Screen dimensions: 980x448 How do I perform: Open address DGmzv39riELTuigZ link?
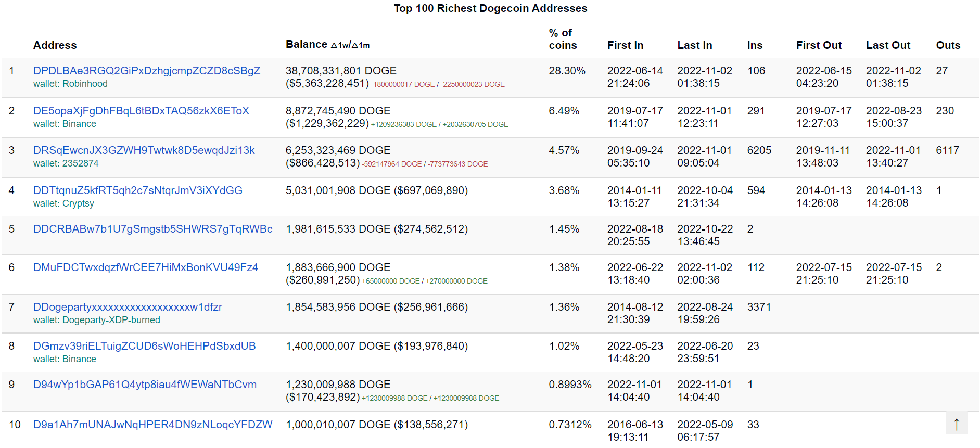click(144, 346)
